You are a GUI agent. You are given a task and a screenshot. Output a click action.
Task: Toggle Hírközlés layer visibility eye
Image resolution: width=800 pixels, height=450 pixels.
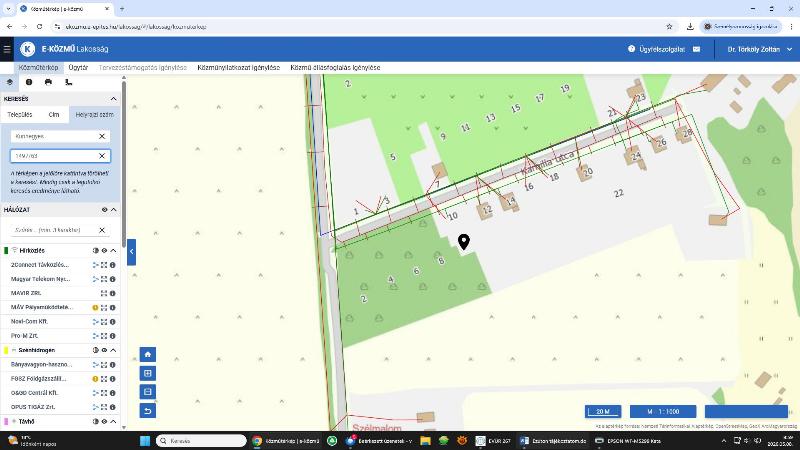point(104,251)
